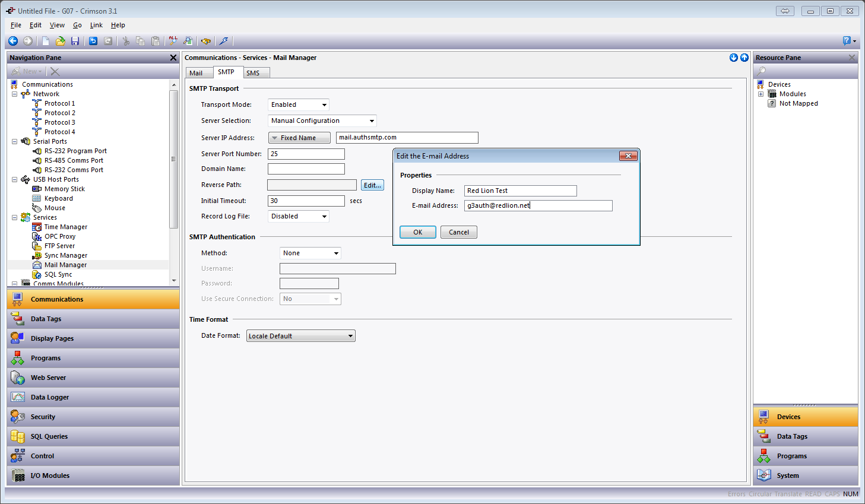The width and height of the screenshot is (865, 504).
Task: Click the Initial Timeout field
Action: coord(306,201)
